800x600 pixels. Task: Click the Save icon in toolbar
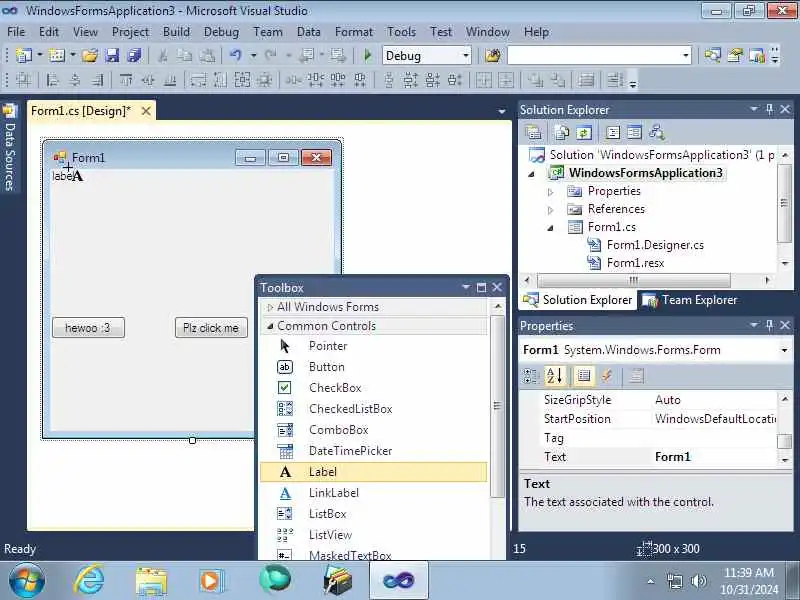point(112,55)
